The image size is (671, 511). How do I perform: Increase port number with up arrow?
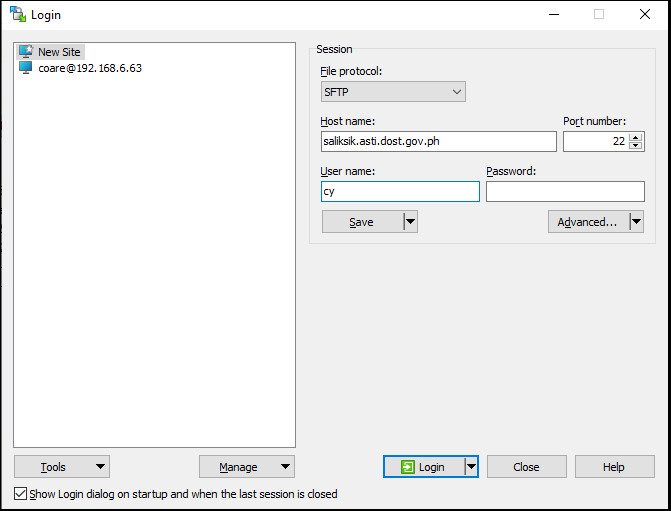(x=634, y=137)
